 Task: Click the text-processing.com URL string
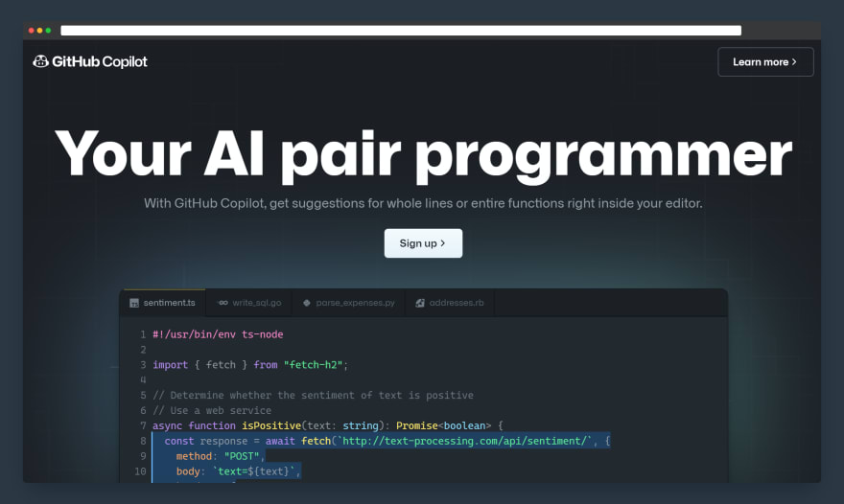(x=466, y=441)
